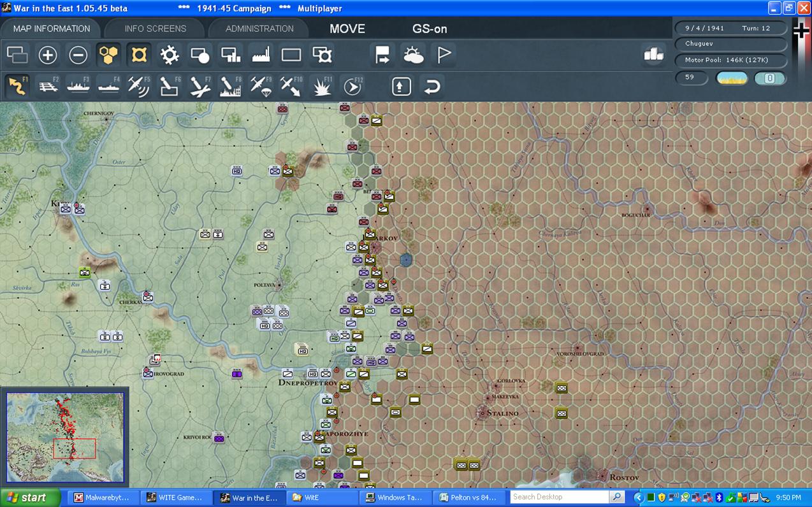Switch to WITE Game taskbar window
Screen dimensions: 812x507
[x=175, y=497]
